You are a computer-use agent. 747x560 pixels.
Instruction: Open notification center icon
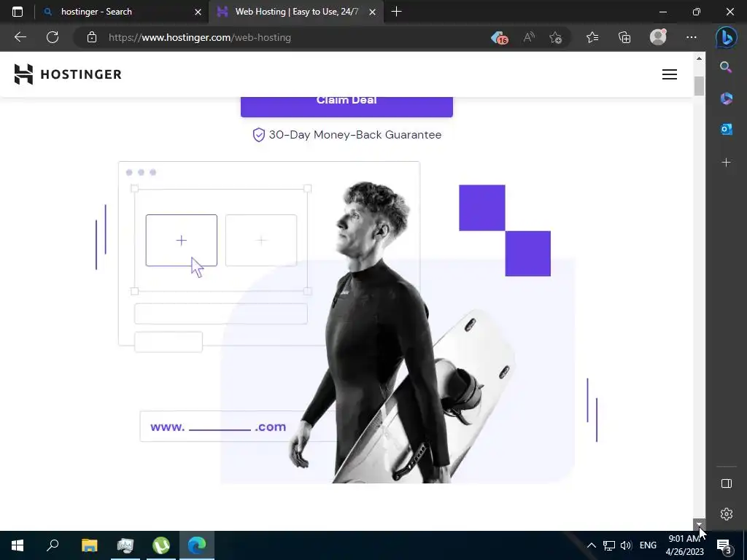(x=724, y=546)
